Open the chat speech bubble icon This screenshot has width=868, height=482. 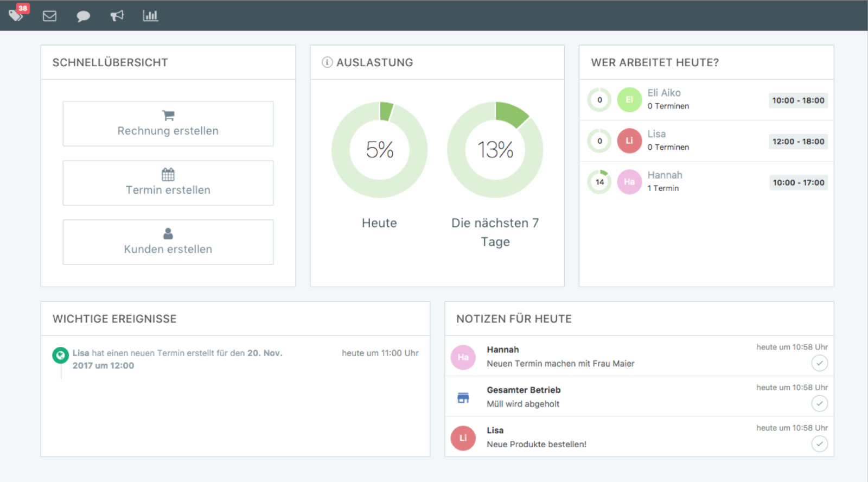point(83,16)
